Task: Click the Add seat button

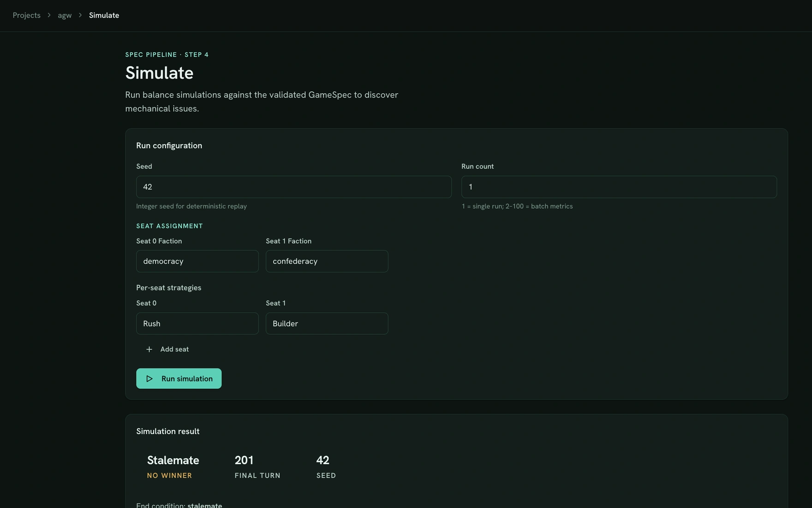Action: click(167, 350)
